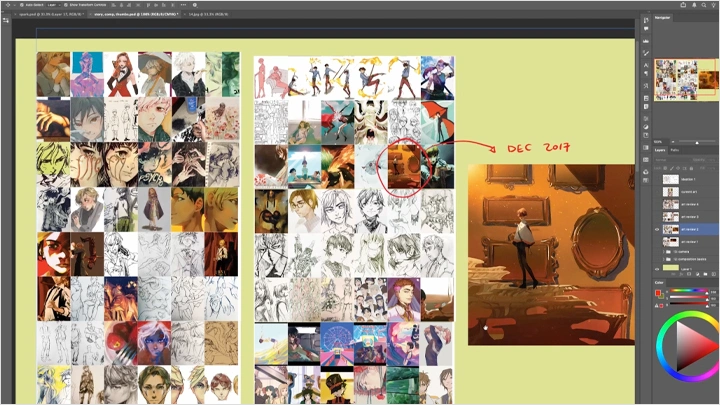The height and width of the screenshot is (405, 720).
Task: Show the art review 1 layer
Action: (657, 242)
